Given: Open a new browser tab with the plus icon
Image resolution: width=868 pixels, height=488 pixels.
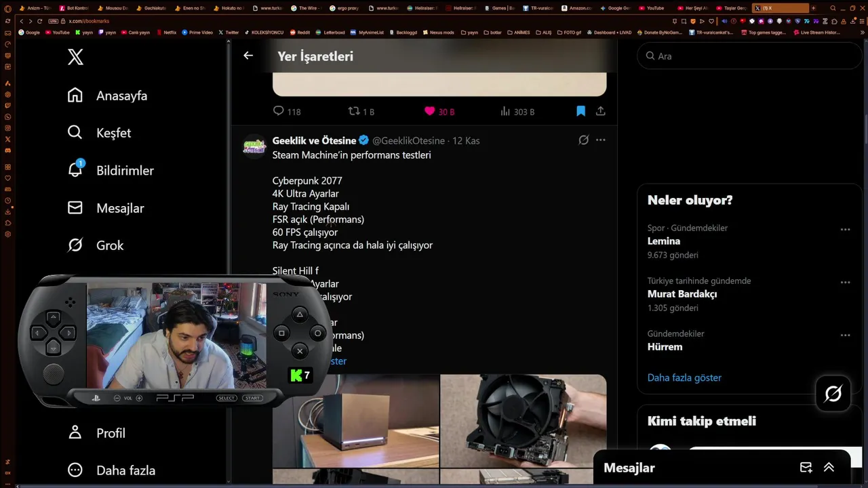Looking at the screenshot, I should (812, 8).
